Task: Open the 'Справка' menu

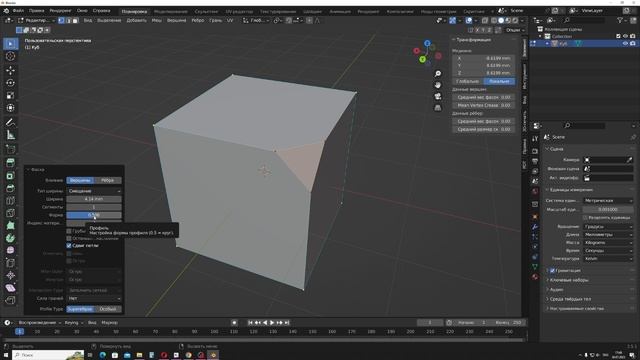Action: tap(102, 11)
